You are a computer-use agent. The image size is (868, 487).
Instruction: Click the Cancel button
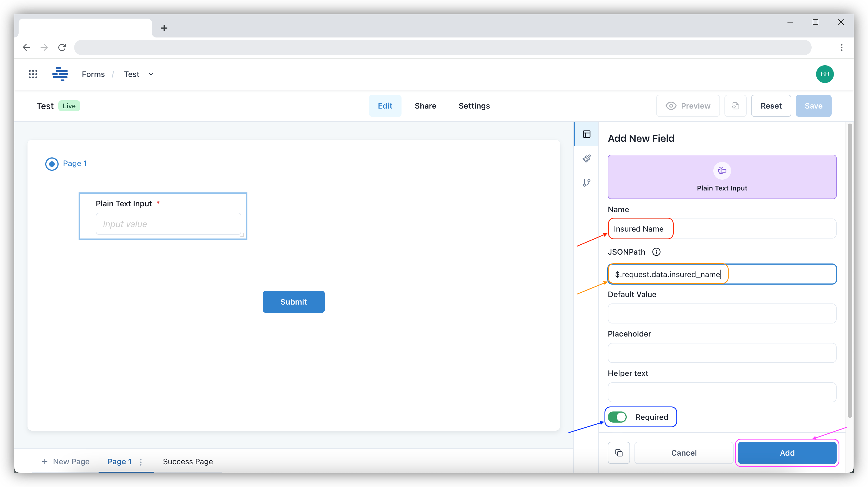tap(684, 453)
